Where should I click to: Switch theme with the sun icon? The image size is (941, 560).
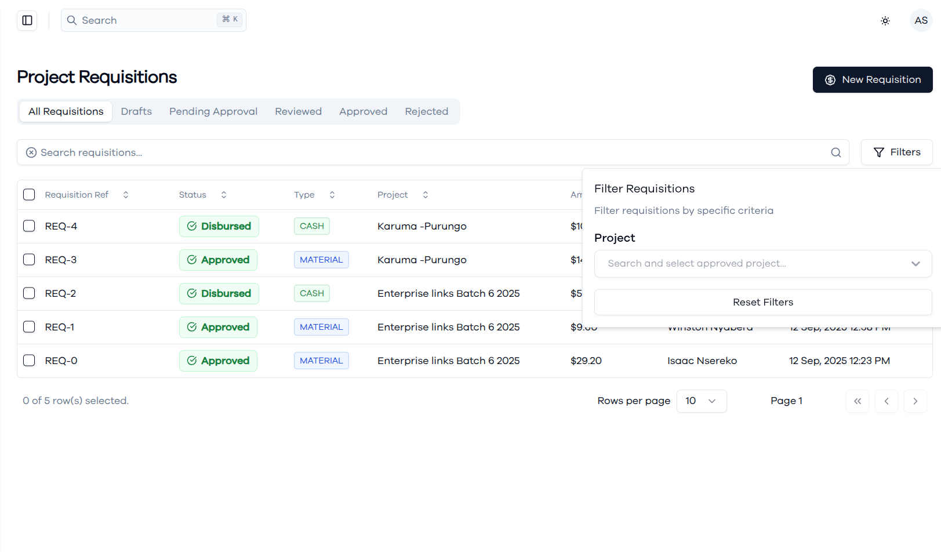[885, 21]
